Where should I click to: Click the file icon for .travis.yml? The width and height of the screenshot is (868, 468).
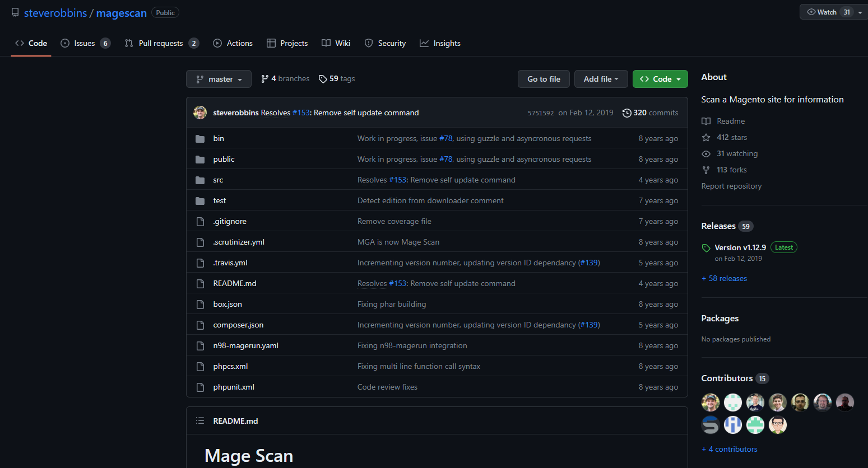click(200, 263)
